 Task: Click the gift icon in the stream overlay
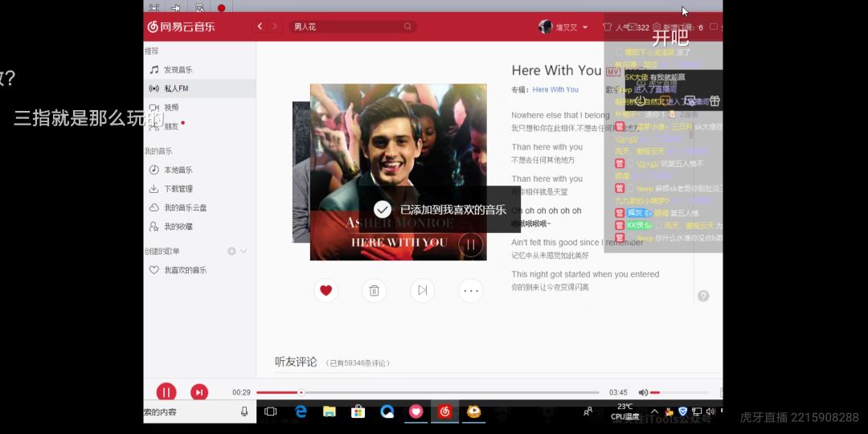(714, 100)
